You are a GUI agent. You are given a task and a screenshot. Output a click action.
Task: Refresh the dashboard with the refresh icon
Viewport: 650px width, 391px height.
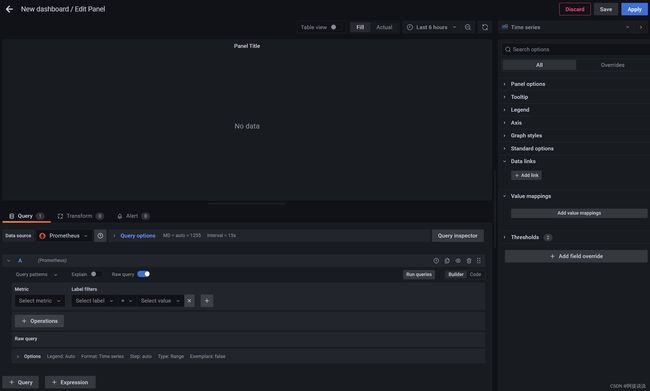coord(485,27)
